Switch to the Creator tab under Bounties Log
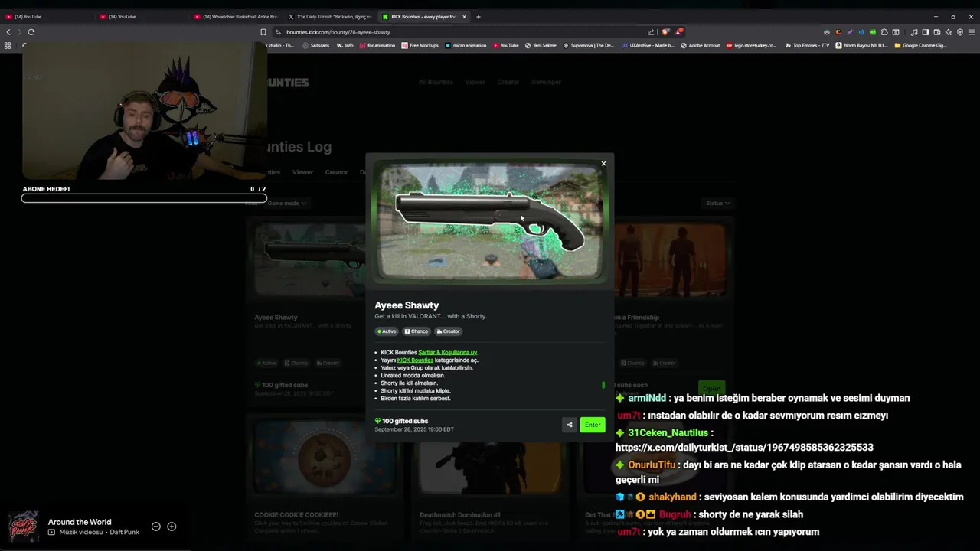 click(336, 172)
